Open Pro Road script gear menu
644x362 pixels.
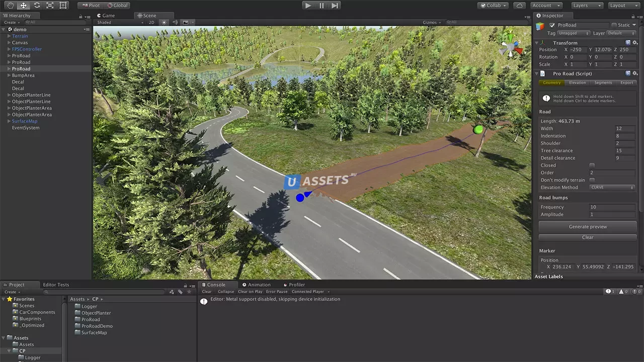(635, 73)
